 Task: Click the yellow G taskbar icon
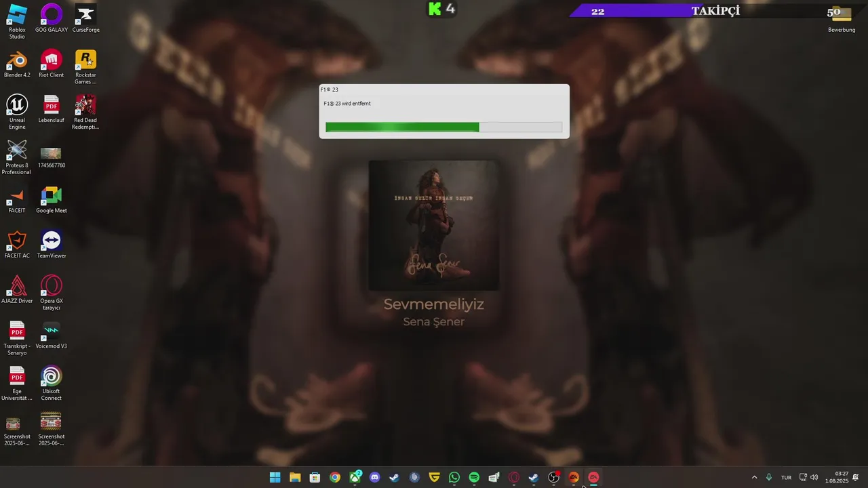tap(434, 477)
